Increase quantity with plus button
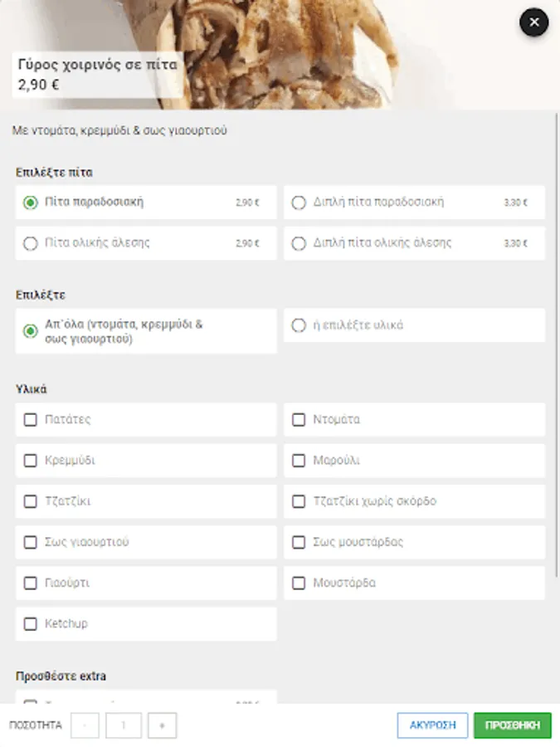The width and height of the screenshot is (560, 747). pyautogui.click(x=162, y=725)
